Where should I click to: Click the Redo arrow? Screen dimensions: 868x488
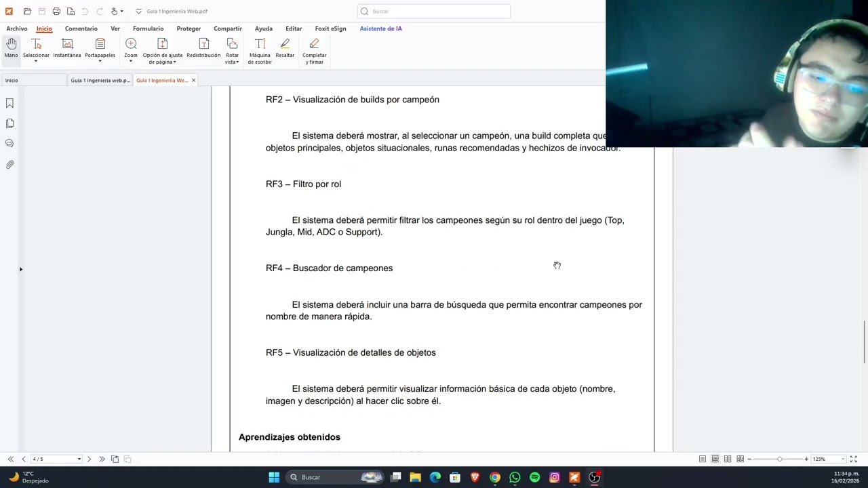pyautogui.click(x=100, y=12)
